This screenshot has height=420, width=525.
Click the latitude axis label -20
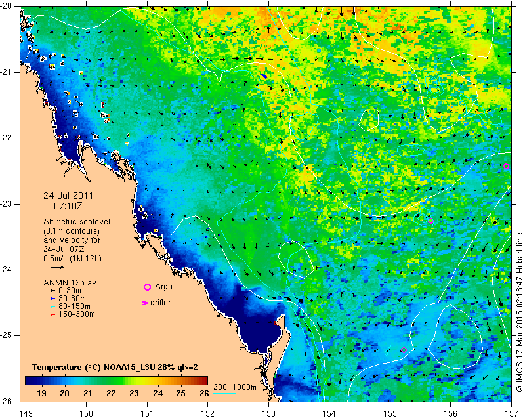pos(7,6)
